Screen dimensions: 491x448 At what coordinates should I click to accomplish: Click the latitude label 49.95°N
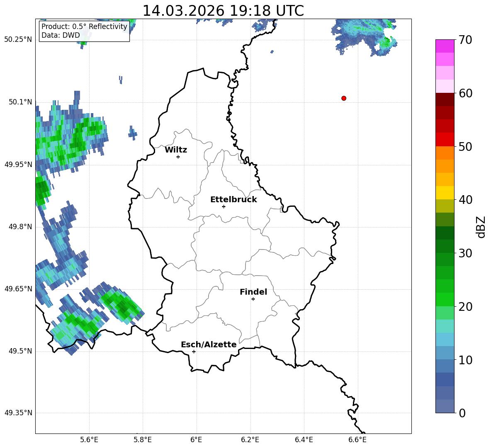tap(18, 164)
